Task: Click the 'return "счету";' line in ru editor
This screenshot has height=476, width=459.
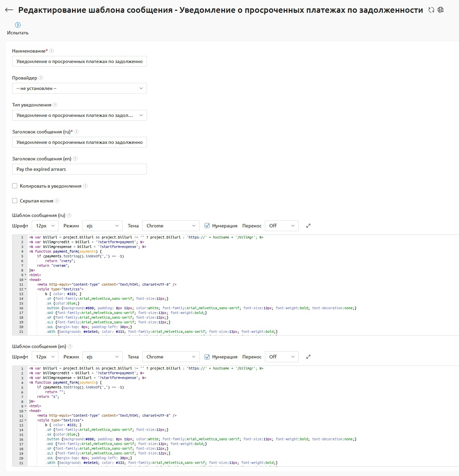Action: 60,261
